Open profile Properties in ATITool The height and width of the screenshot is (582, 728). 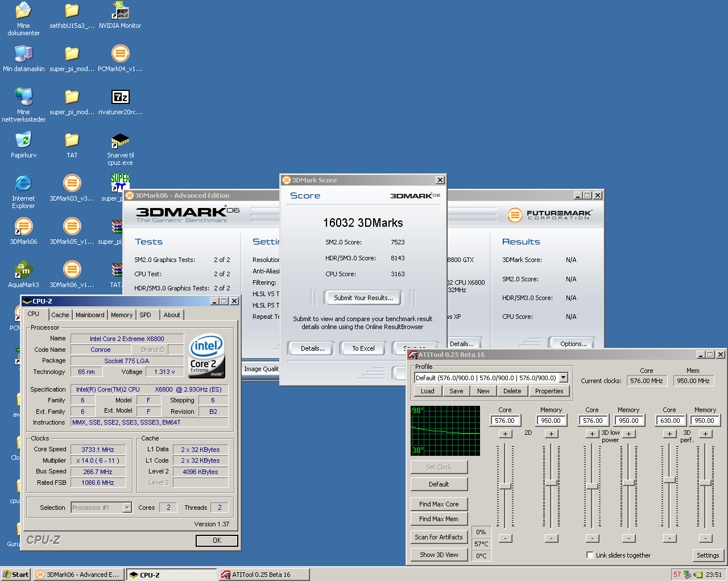549,391
